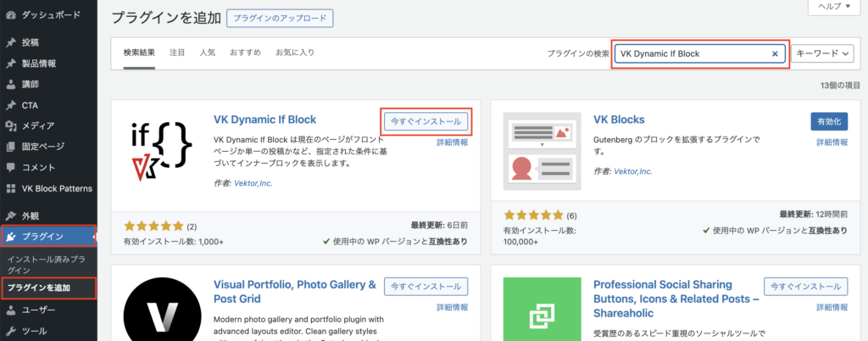Click the メディア media icon

(x=10, y=126)
